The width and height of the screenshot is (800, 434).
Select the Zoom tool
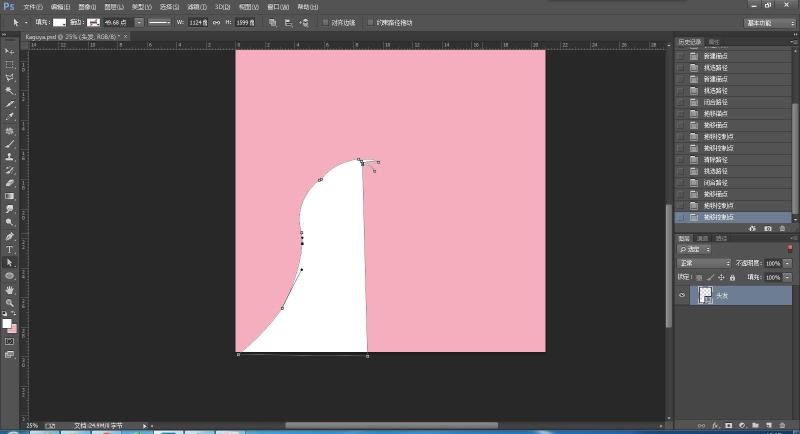click(x=9, y=303)
